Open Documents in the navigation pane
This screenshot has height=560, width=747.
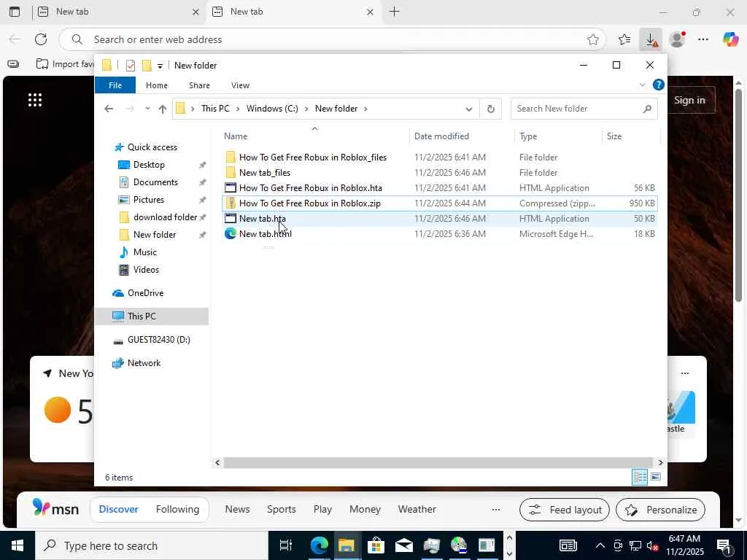coord(155,182)
